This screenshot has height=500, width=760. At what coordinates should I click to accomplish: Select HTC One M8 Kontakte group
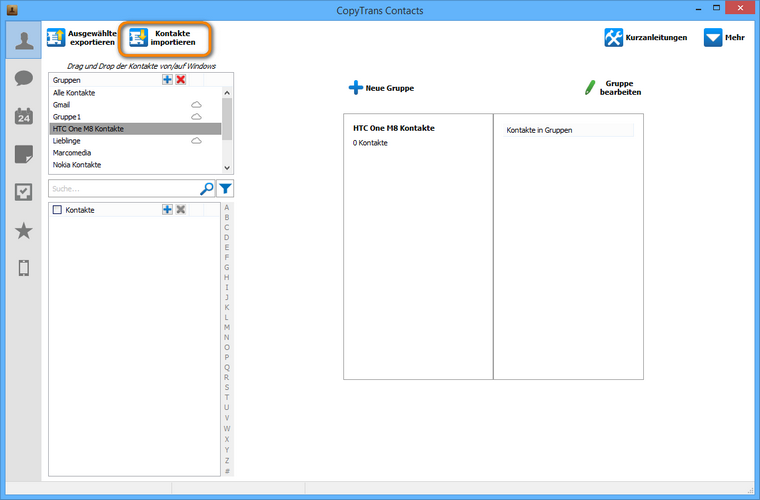(135, 129)
